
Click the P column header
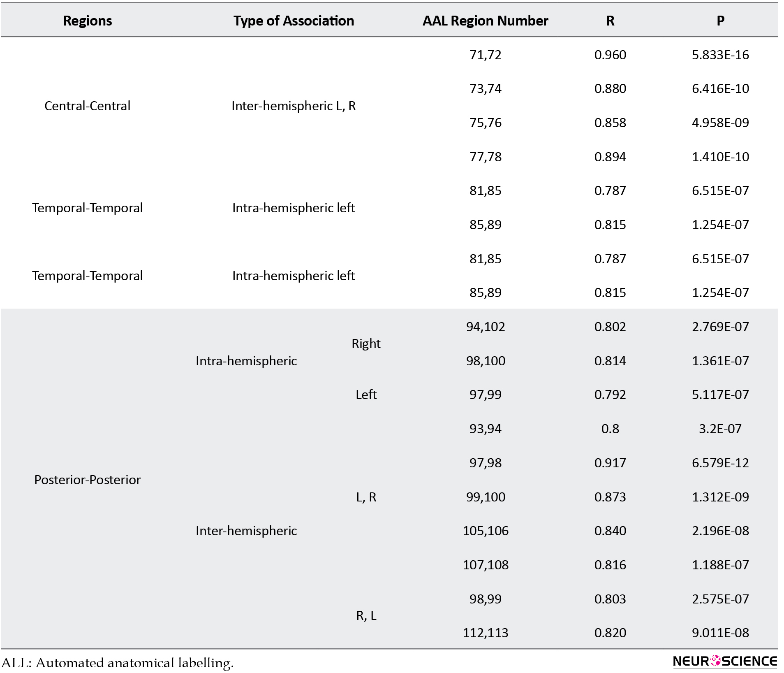pos(720,21)
